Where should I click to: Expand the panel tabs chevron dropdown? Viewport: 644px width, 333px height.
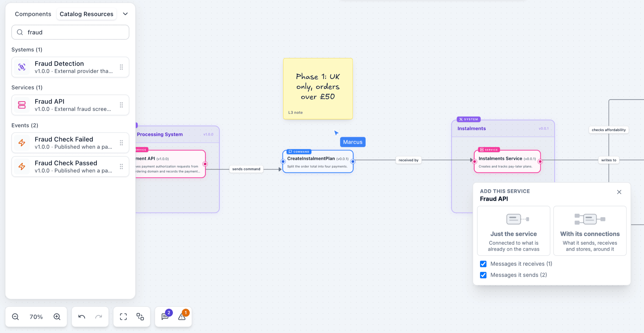point(125,14)
